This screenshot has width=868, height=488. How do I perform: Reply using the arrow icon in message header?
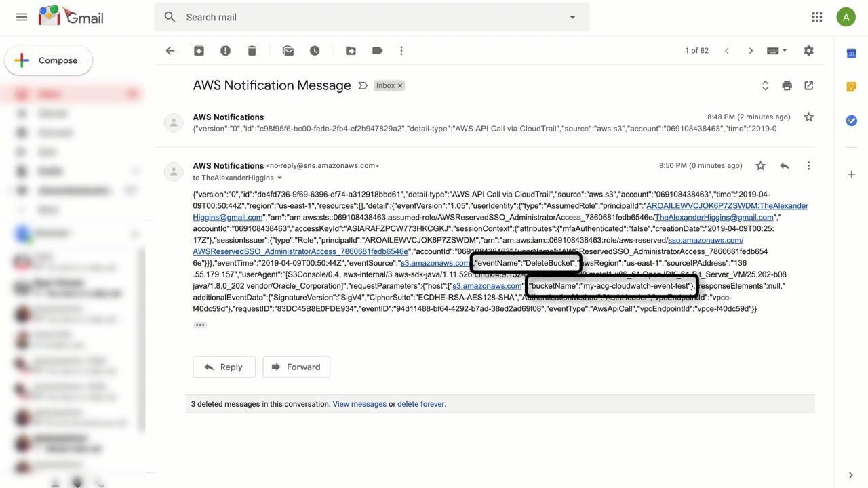click(785, 166)
